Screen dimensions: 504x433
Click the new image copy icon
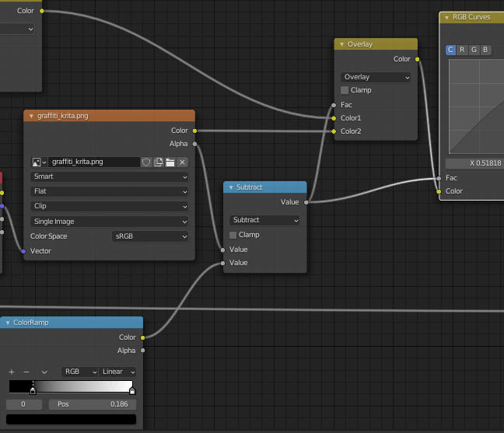pos(158,162)
